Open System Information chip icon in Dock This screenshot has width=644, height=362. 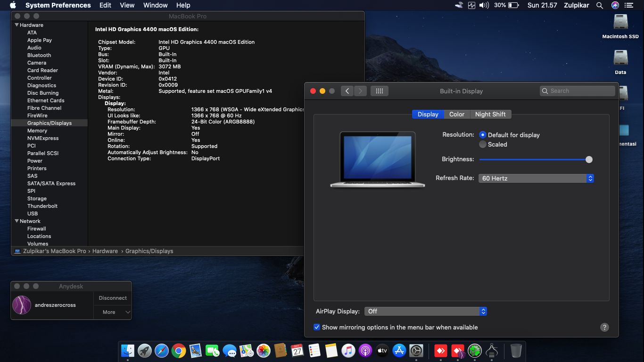(492, 351)
